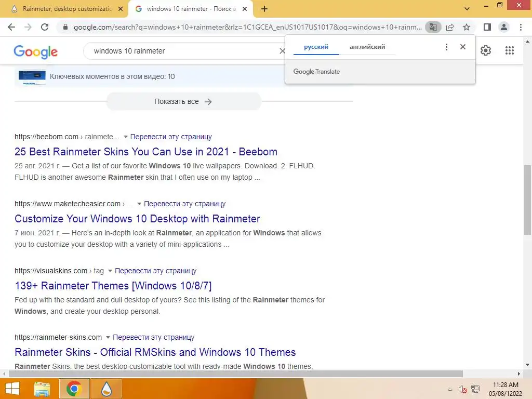This screenshot has width=532, height=399.
Task: Open File Explorer from the taskbar
Action: (42, 389)
